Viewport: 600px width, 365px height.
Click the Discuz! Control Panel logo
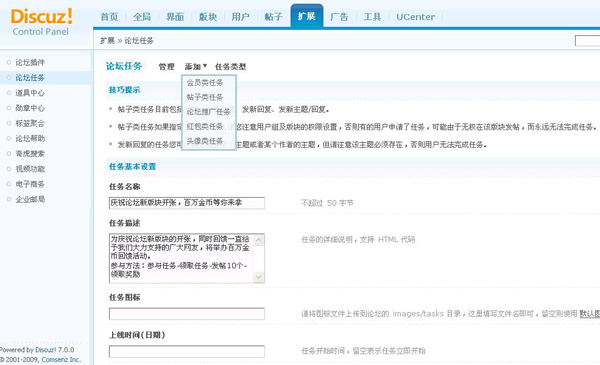coord(41,22)
